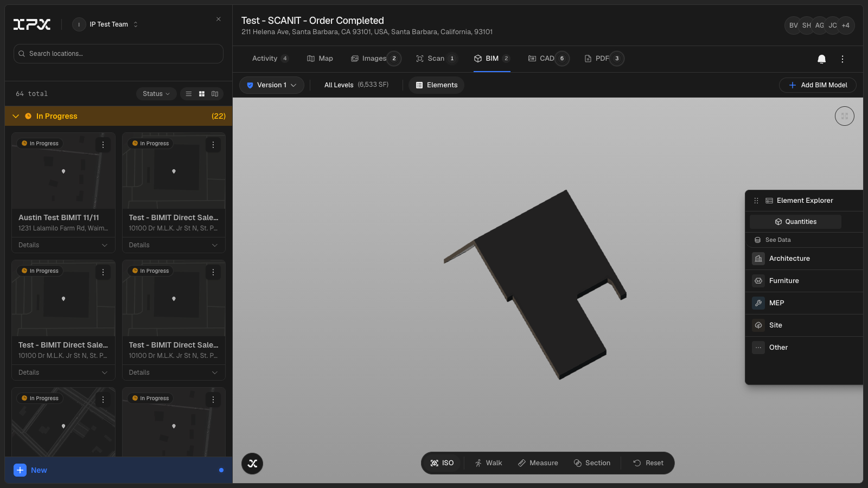Close the left sidebar panel

click(x=219, y=19)
